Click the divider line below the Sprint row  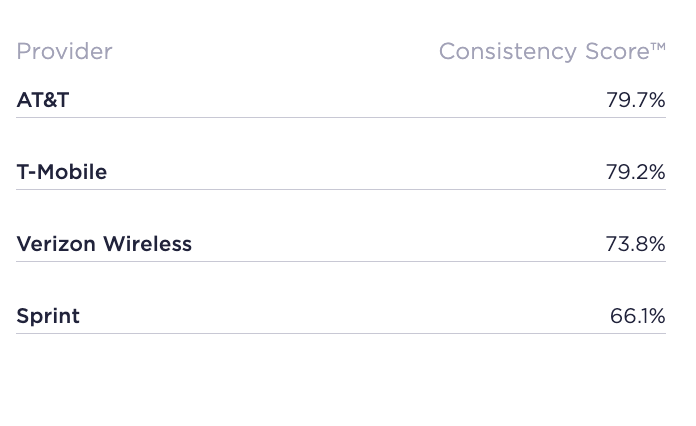340,333
